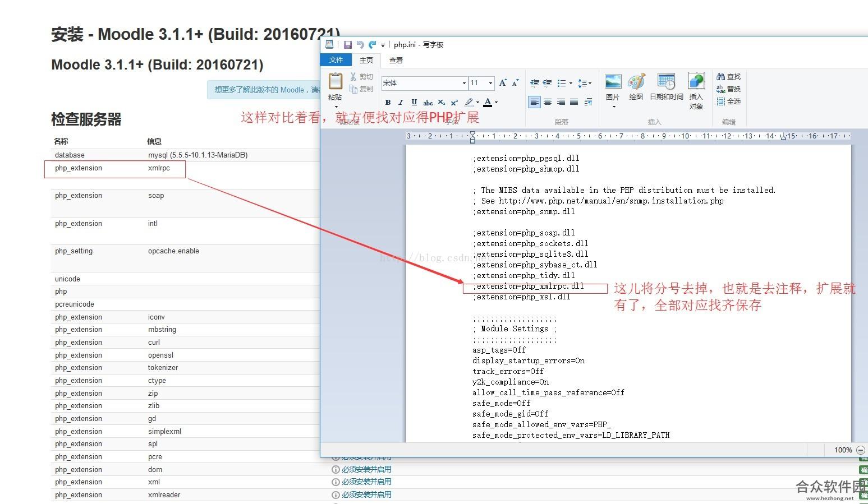The width and height of the screenshot is (868, 504).
Task: Undo the last edit in WordPad
Action: click(x=360, y=45)
